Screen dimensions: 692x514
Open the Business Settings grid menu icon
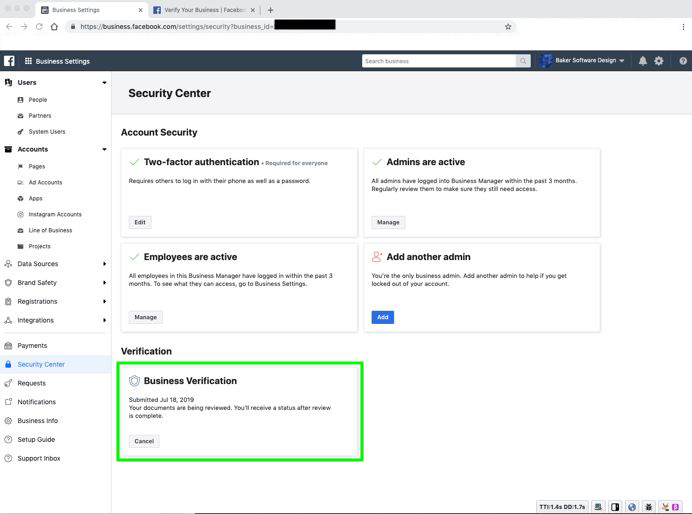pos(28,61)
